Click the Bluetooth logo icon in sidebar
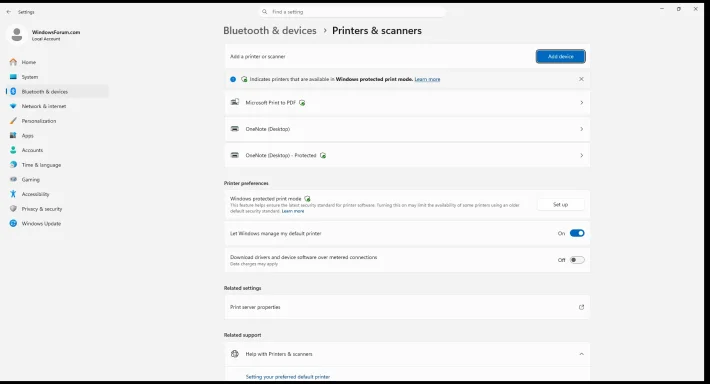710x384 pixels. click(13, 91)
